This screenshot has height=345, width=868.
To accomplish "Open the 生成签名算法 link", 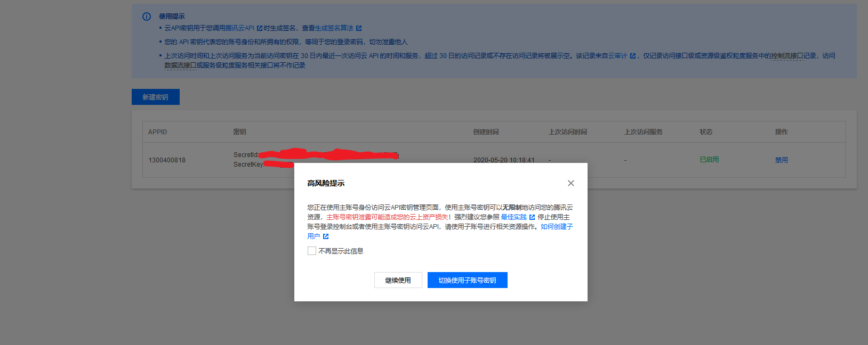I will [334, 28].
